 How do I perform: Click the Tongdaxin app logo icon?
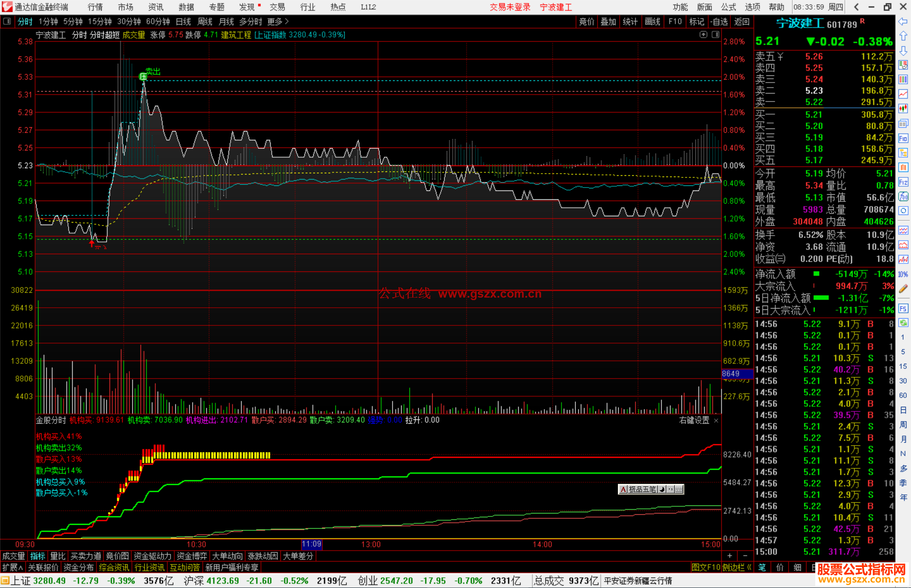point(7,7)
